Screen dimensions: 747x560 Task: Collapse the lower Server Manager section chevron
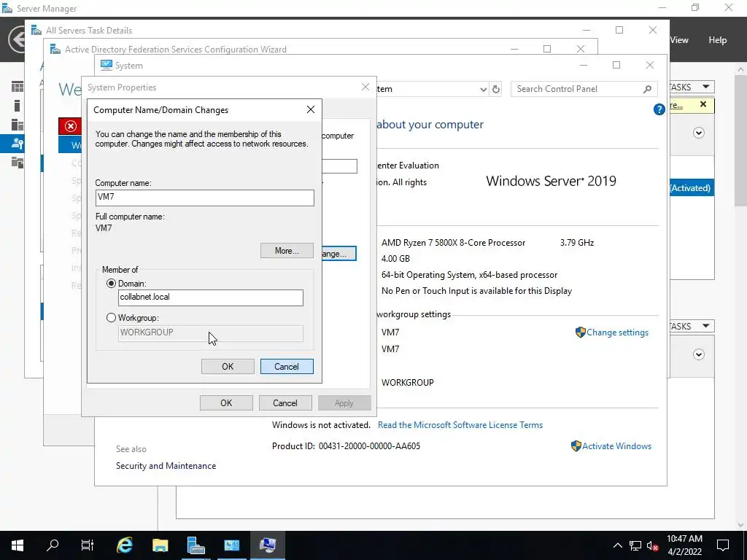699,354
